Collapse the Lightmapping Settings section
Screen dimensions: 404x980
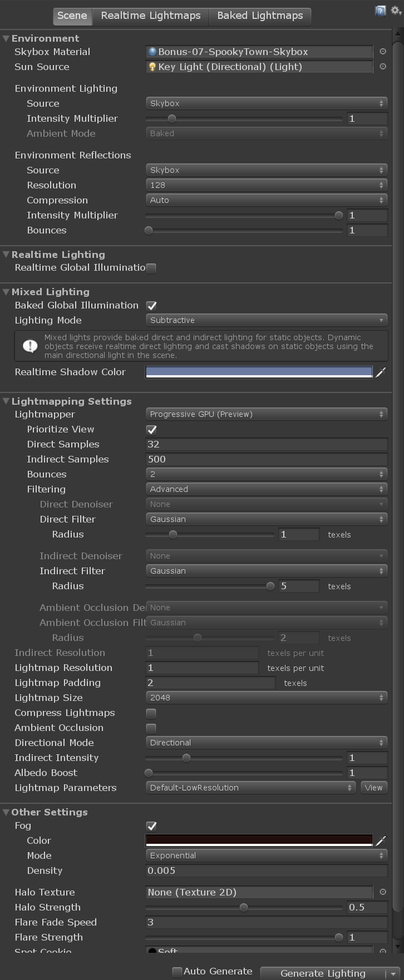(x=6, y=401)
